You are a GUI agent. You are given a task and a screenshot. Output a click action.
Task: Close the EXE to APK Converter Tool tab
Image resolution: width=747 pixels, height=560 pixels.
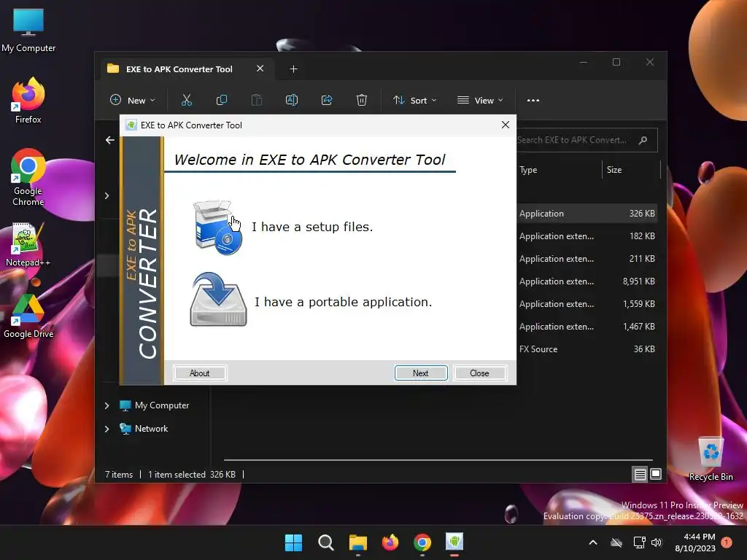[x=260, y=69]
